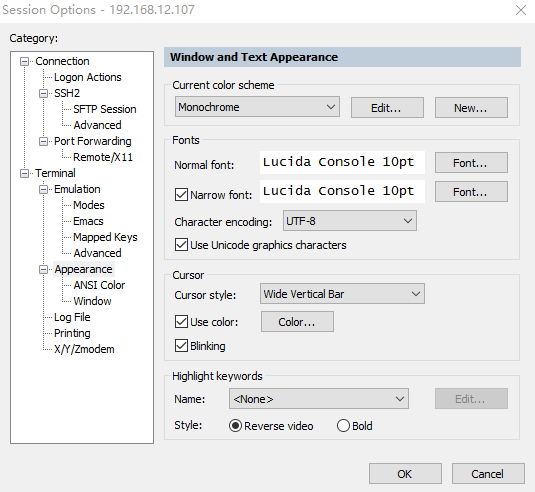Screen dimensions: 535x492
Task: Close the Session Options window
Action: pos(521,10)
